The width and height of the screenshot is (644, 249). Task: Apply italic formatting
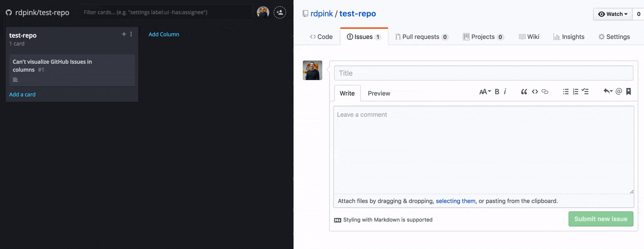(x=505, y=92)
